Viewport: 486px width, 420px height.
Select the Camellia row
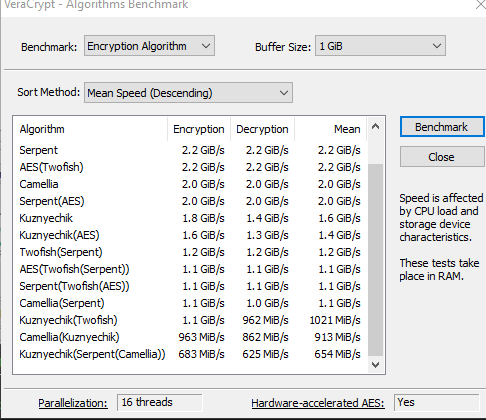(x=190, y=184)
